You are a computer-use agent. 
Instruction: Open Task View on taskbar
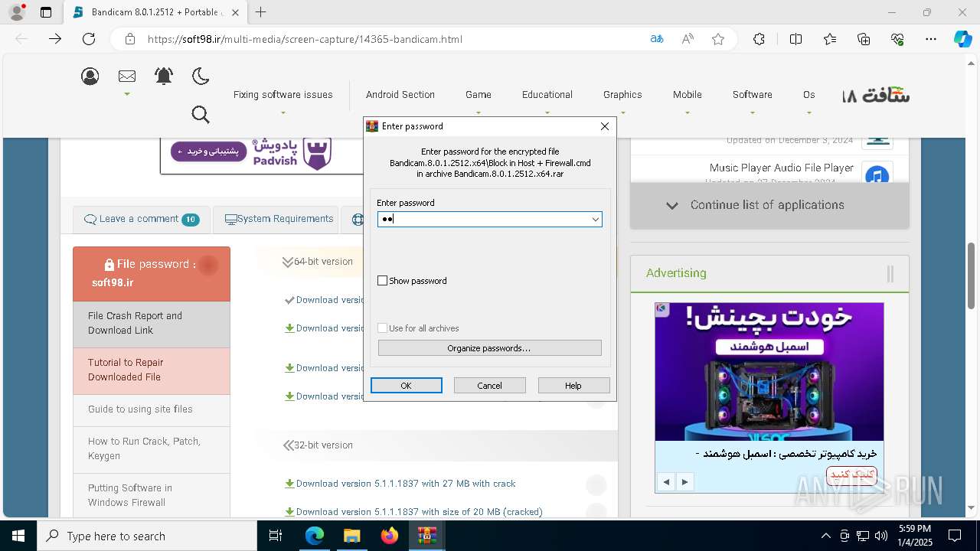276,536
